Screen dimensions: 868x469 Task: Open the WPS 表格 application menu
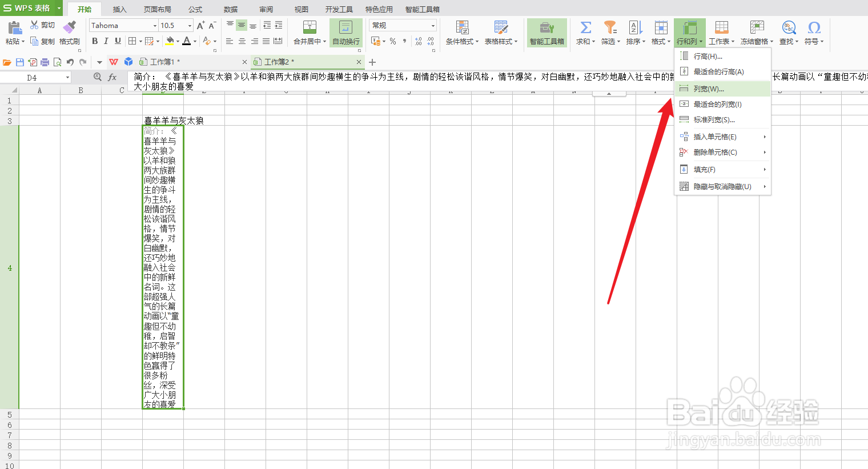point(31,8)
